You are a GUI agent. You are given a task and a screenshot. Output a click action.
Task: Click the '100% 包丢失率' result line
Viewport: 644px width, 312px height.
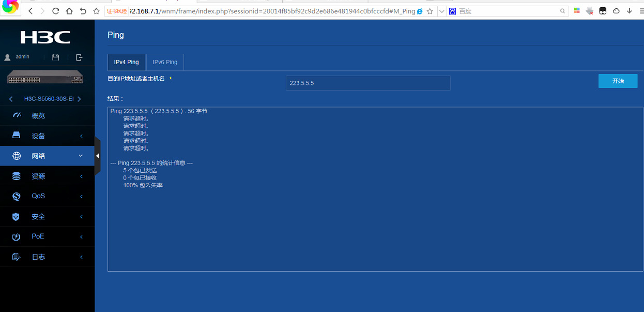[x=143, y=185]
